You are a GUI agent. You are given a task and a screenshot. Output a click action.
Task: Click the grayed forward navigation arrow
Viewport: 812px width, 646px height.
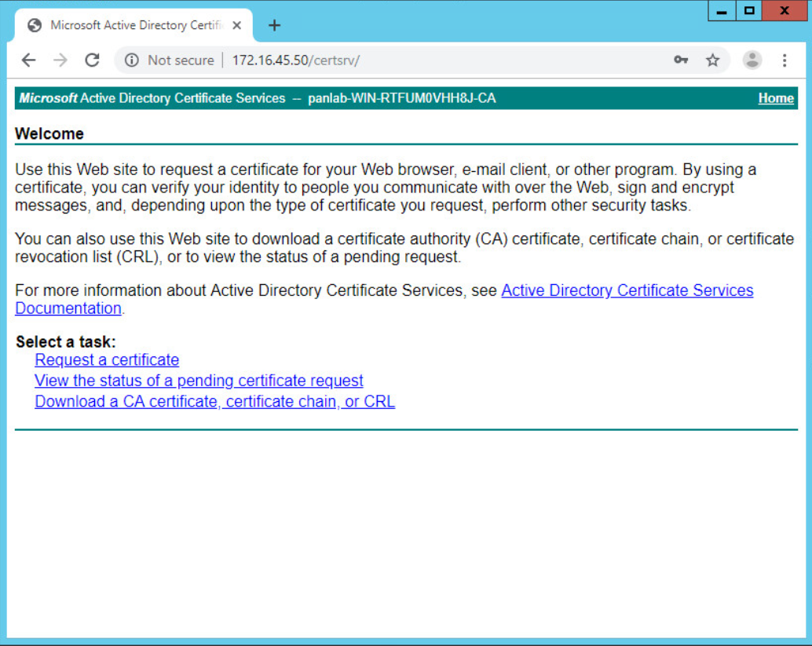60,60
